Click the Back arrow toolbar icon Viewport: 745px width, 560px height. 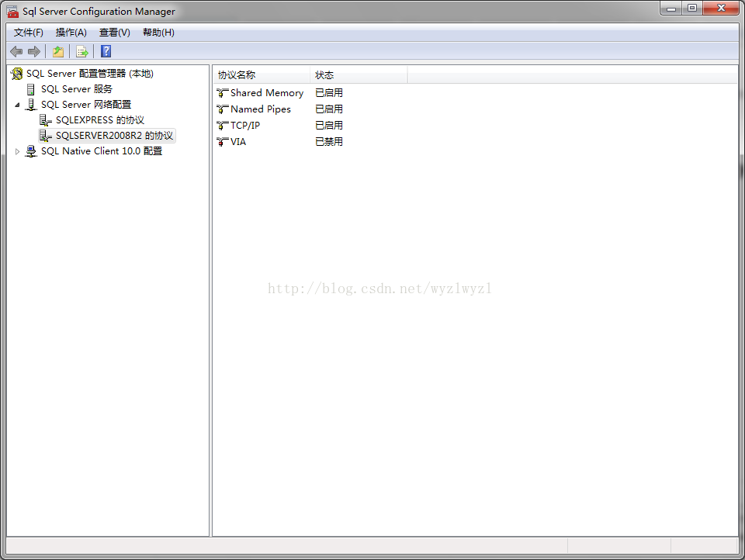tap(16, 51)
